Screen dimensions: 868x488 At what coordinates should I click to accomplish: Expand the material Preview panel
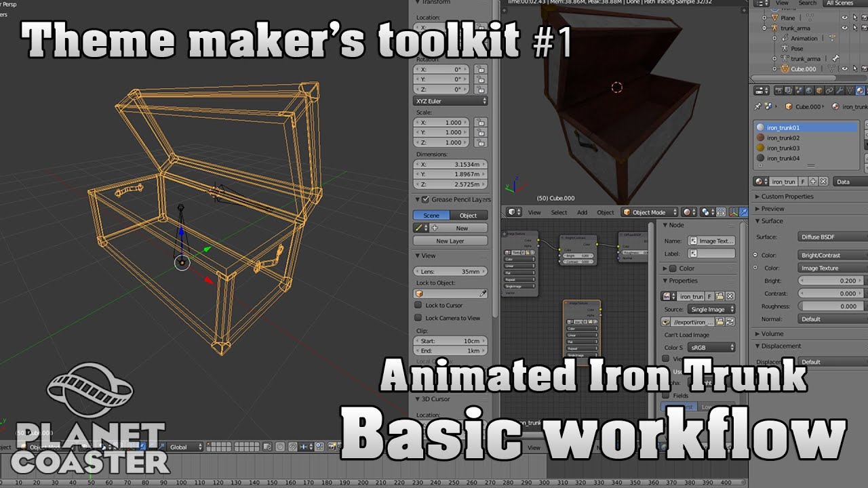(772, 209)
